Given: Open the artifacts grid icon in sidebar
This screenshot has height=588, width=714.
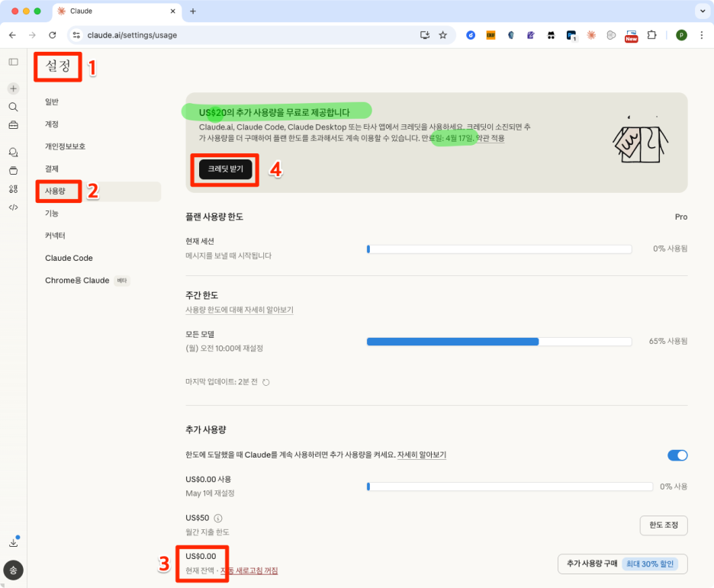Looking at the screenshot, I should click(13, 189).
